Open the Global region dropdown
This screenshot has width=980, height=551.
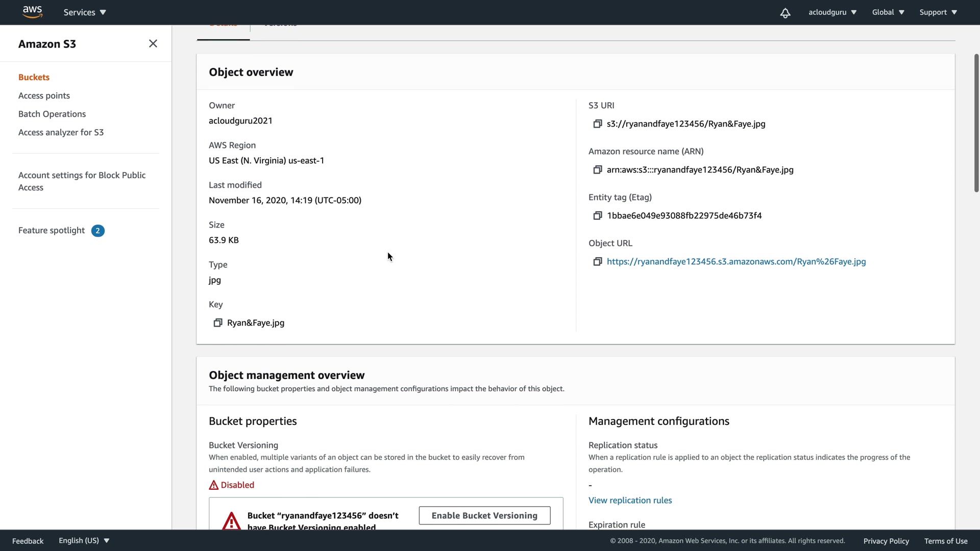coord(888,12)
